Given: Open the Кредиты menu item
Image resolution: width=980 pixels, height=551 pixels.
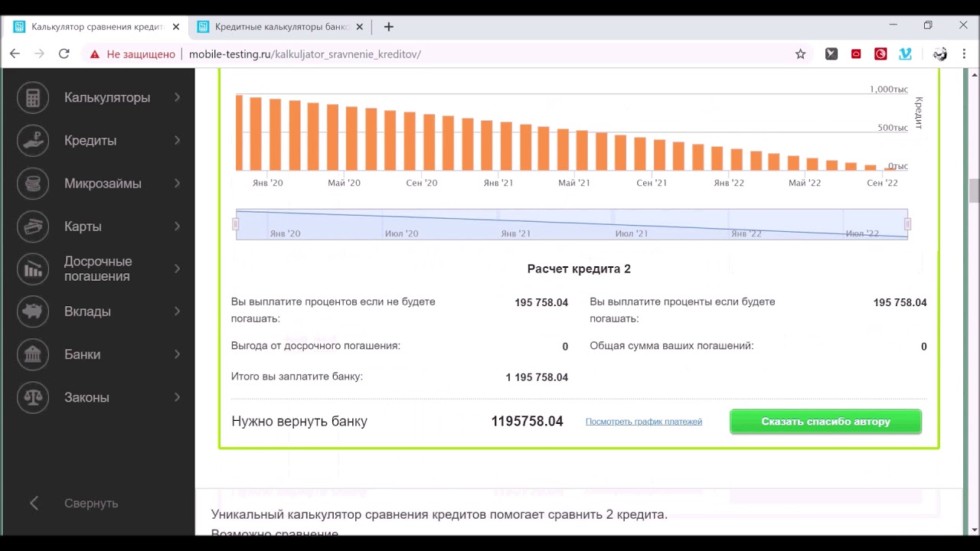Looking at the screenshot, I should pos(90,141).
